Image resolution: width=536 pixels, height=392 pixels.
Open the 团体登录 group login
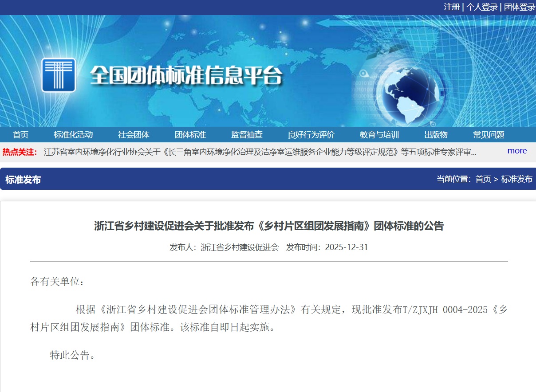coord(519,7)
